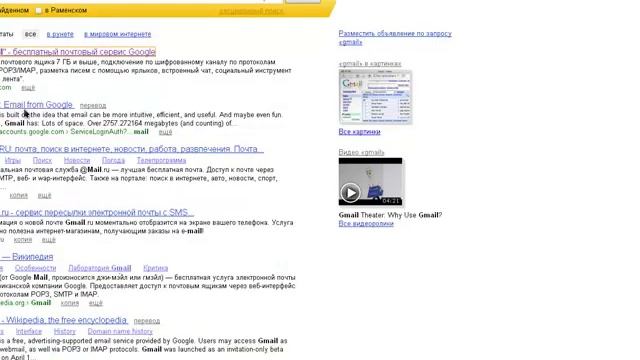The width and height of the screenshot is (640, 360).
Task: Open the «Википедия» result
Action: (27, 257)
